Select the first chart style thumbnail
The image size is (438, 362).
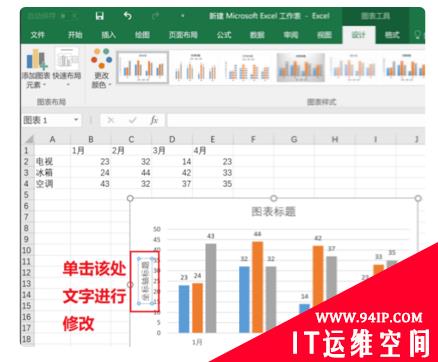(x=143, y=68)
